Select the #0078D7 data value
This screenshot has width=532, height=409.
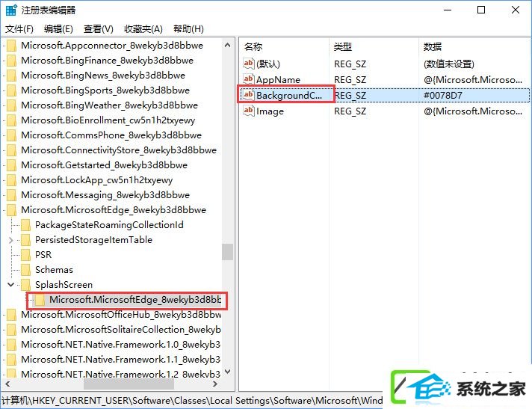443,95
